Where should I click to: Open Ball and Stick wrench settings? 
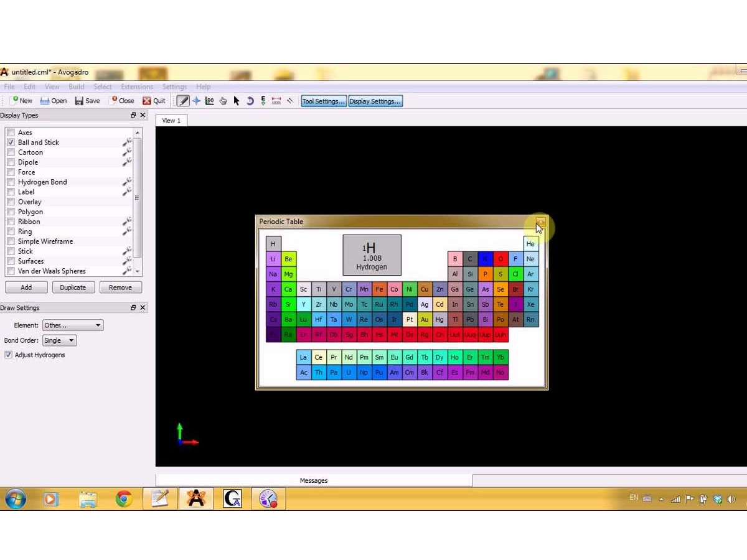[x=127, y=142]
